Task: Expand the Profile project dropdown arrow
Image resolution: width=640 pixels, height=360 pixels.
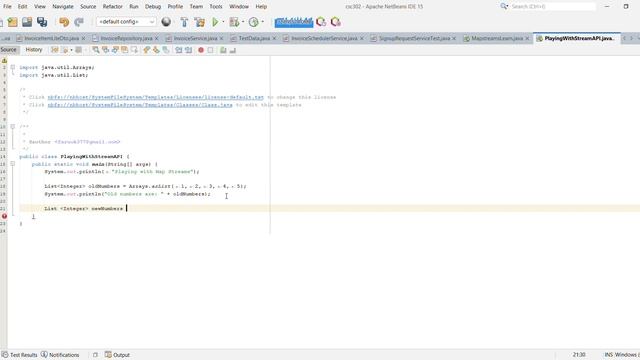Action: (x=262, y=22)
